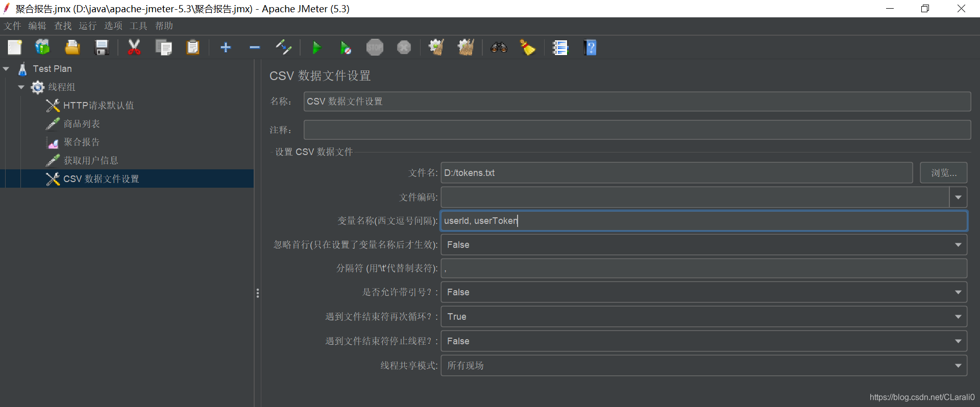
Task: Click the New test plan icon
Action: (x=14, y=47)
